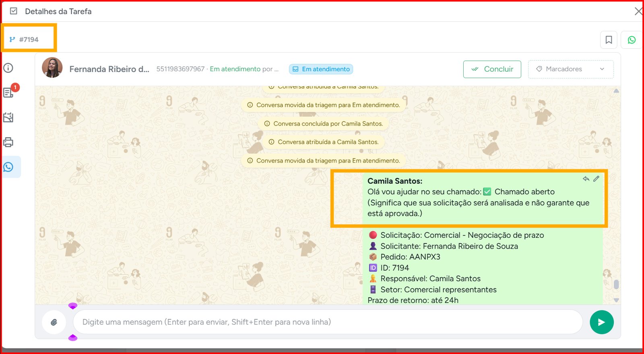This screenshot has width=644, height=354.
Task: Click the Em atendimento status badge
Action: click(x=321, y=69)
